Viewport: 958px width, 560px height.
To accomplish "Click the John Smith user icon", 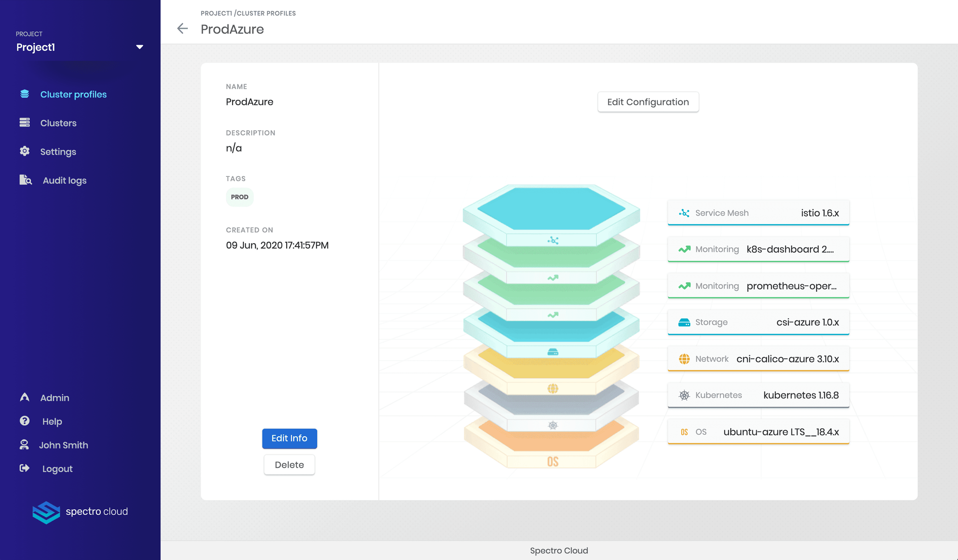I will tap(24, 444).
